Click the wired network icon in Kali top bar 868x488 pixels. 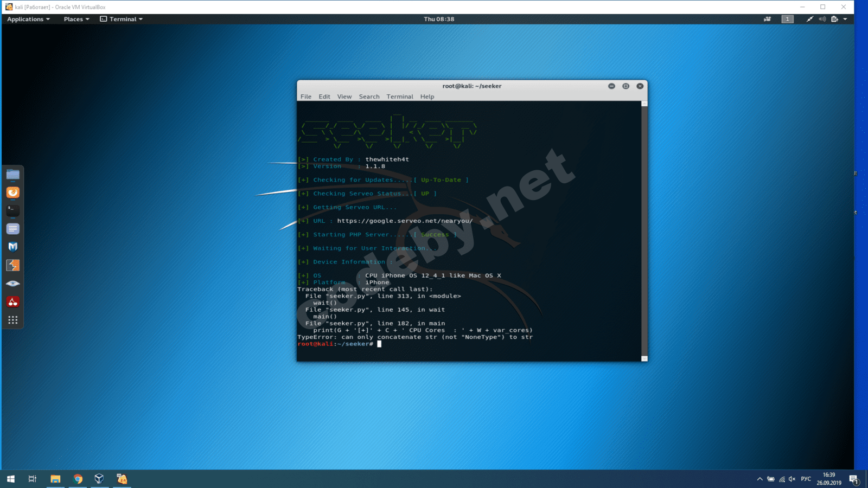(x=809, y=19)
